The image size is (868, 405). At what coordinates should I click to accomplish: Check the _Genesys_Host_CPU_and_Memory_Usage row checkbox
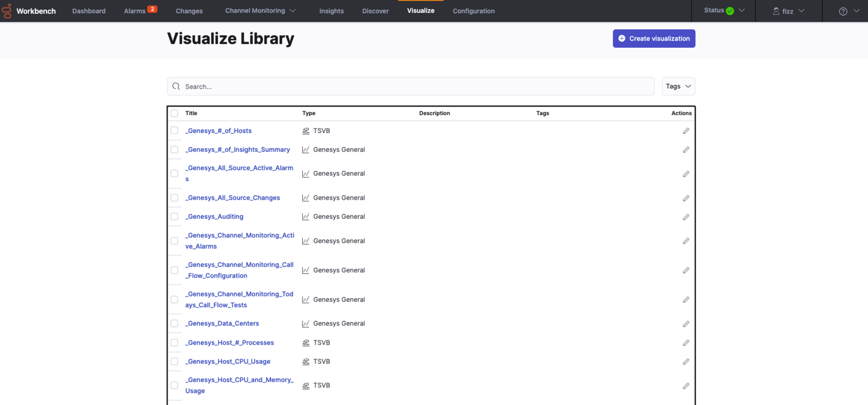[x=174, y=385]
